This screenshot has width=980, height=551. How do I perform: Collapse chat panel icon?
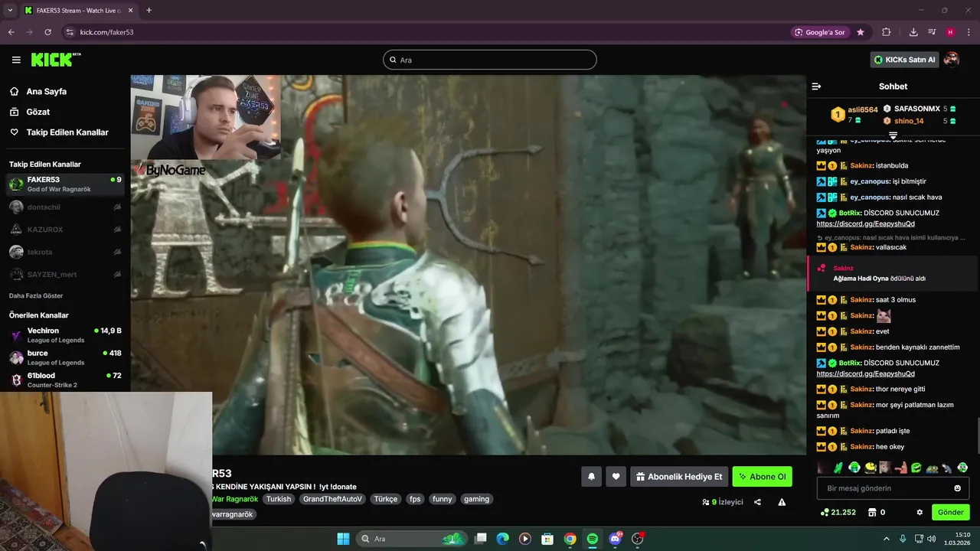tap(816, 86)
